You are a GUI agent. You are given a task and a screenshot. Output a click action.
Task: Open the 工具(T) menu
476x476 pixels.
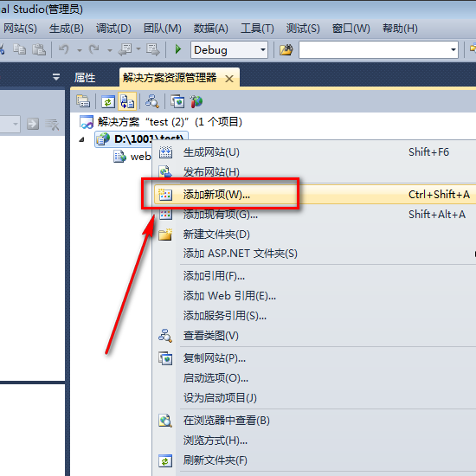click(x=257, y=29)
